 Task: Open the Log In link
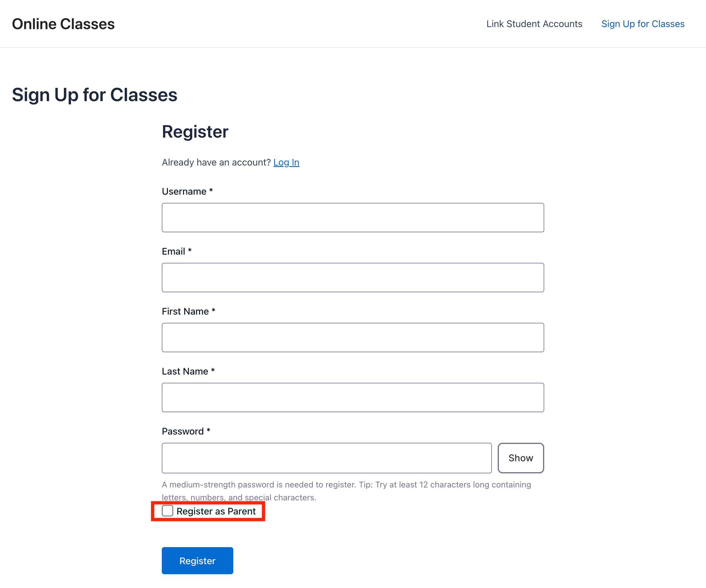[286, 162]
